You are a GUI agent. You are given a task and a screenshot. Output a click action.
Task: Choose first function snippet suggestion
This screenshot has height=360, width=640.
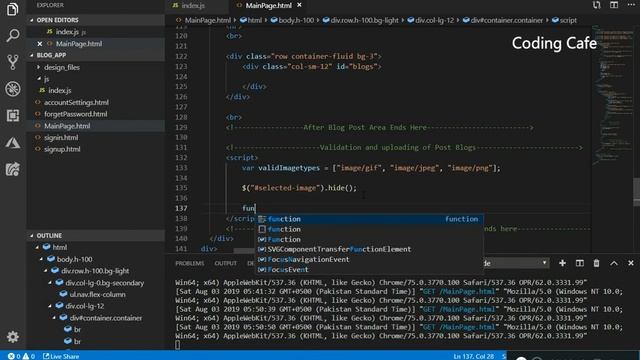coord(370,219)
